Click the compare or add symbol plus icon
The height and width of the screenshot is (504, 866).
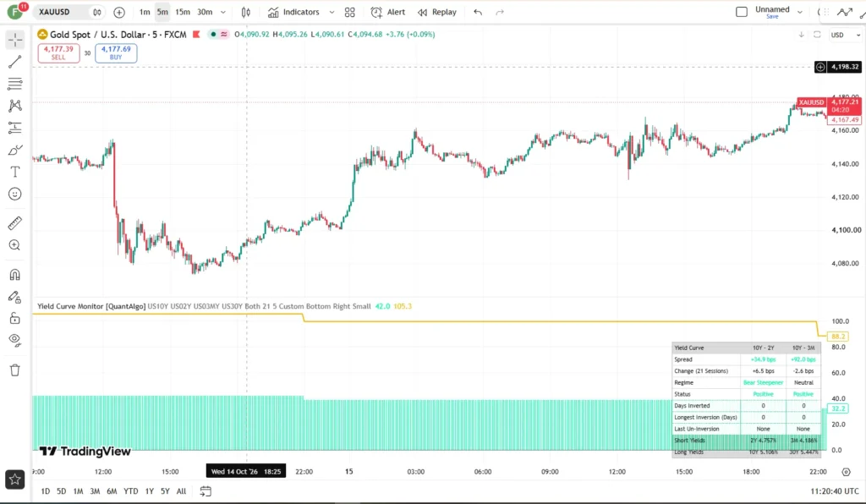(x=118, y=12)
